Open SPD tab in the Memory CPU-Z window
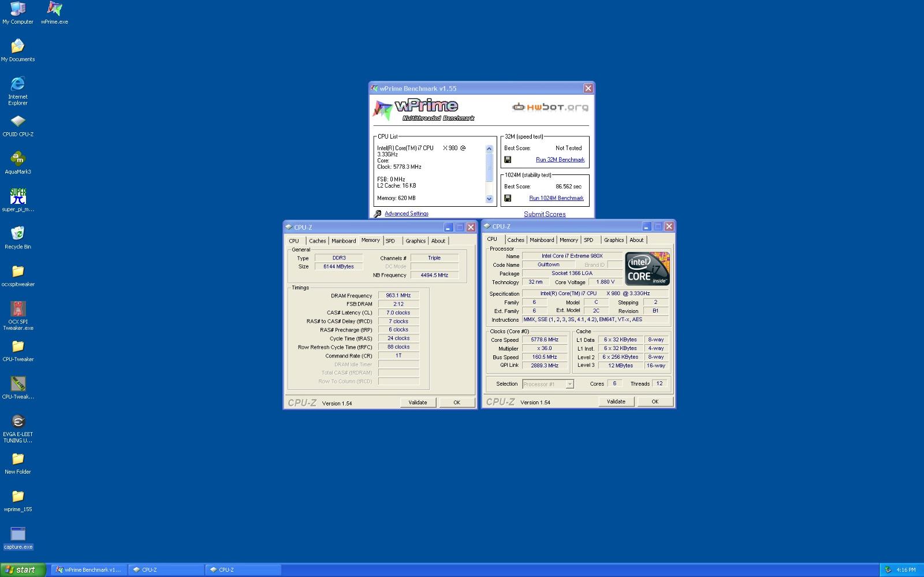 [x=390, y=241]
